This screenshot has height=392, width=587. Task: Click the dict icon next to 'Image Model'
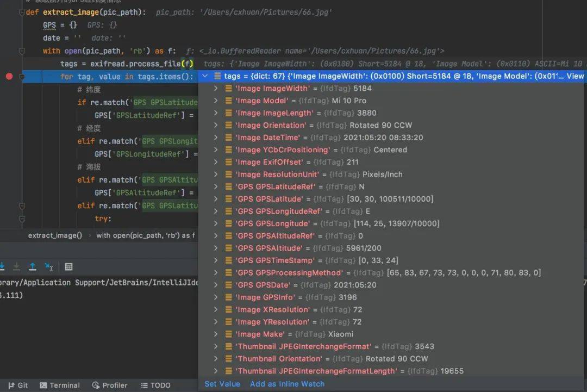click(x=229, y=101)
